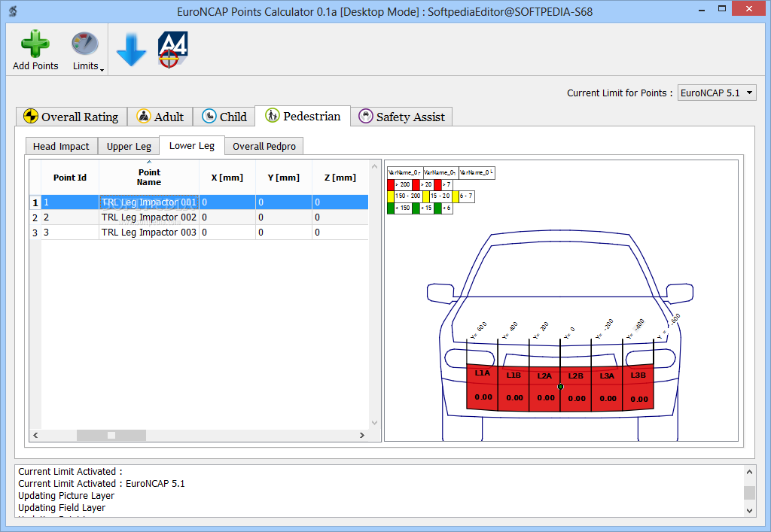The height and width of the screenshot is (532, 771).
Task: Click the L1A zone on the bumper
Action: coord(482,387)
